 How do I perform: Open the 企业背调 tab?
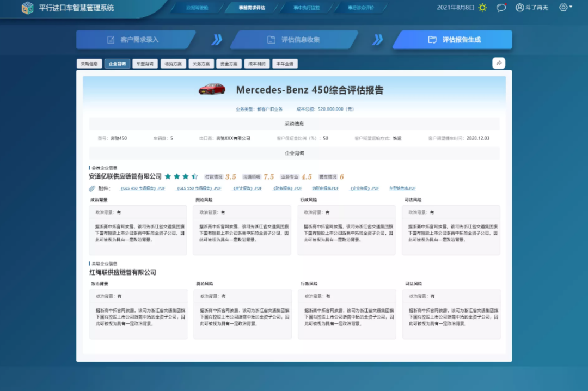pos(117,64)
